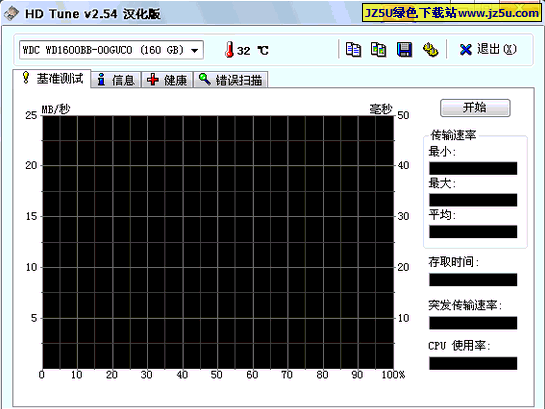Screen dimensions: 545x409
Task: Click the red thermometer temperature icon
Action: [x=229, y=50]
